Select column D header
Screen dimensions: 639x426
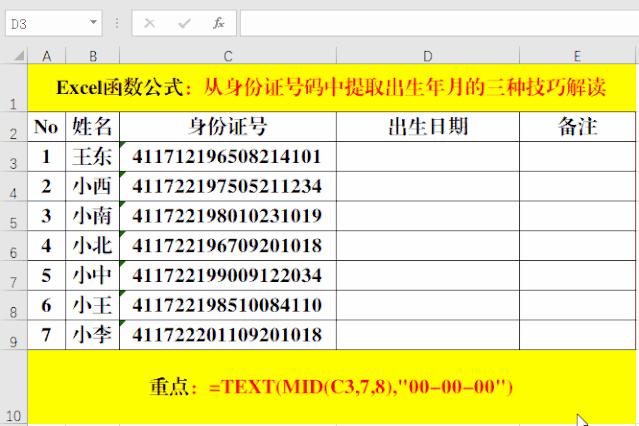(427, 55)
